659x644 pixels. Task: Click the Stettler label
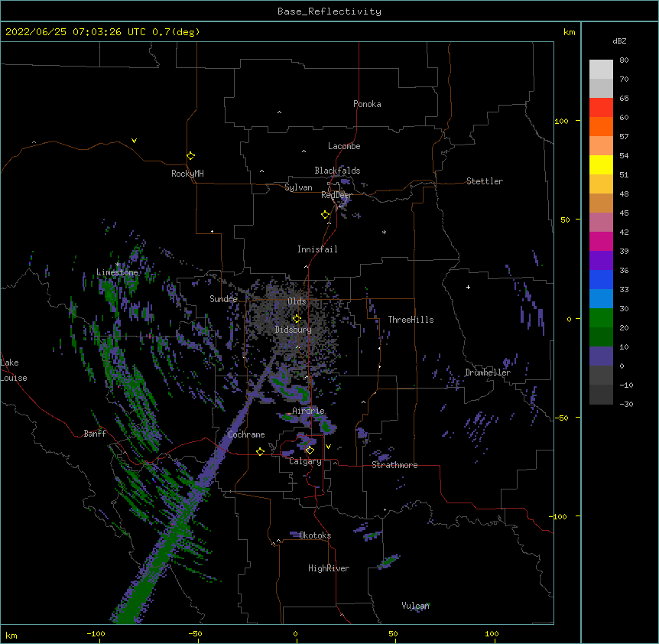tap(485, 181)
